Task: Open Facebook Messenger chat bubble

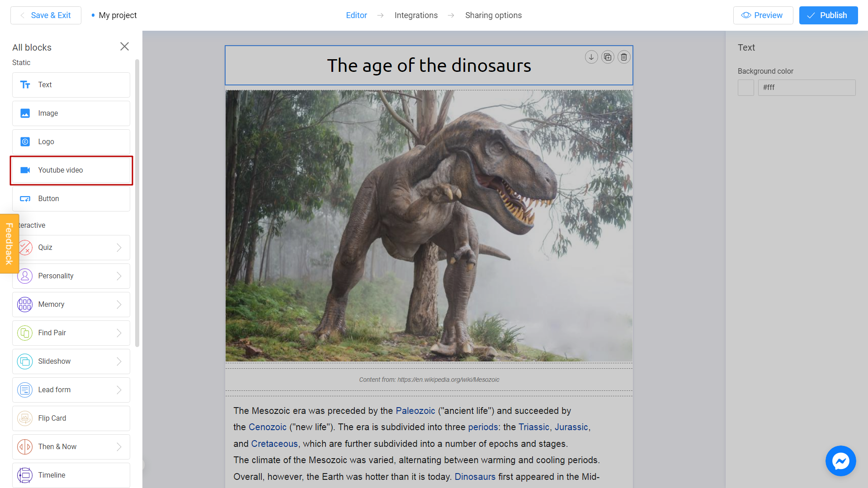Action: [840, 461]
